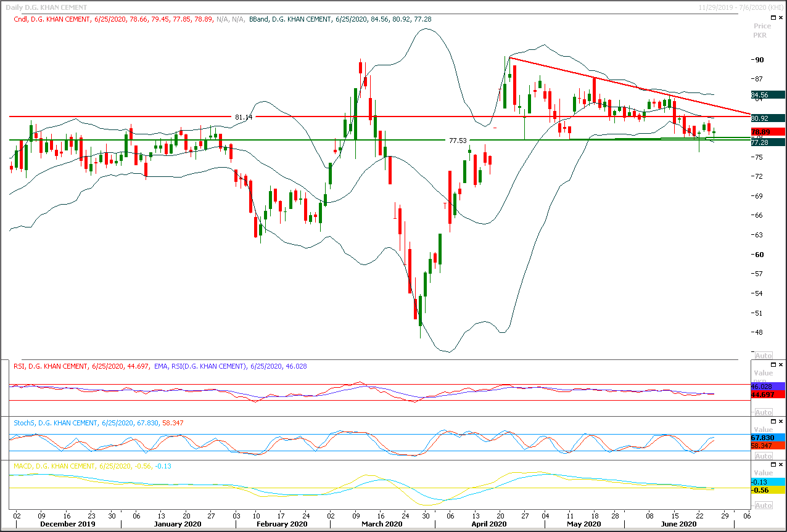This screenshot has height=532, width=787.
Task: Click the May 2020 time axis label
Action: pos(583,524)
